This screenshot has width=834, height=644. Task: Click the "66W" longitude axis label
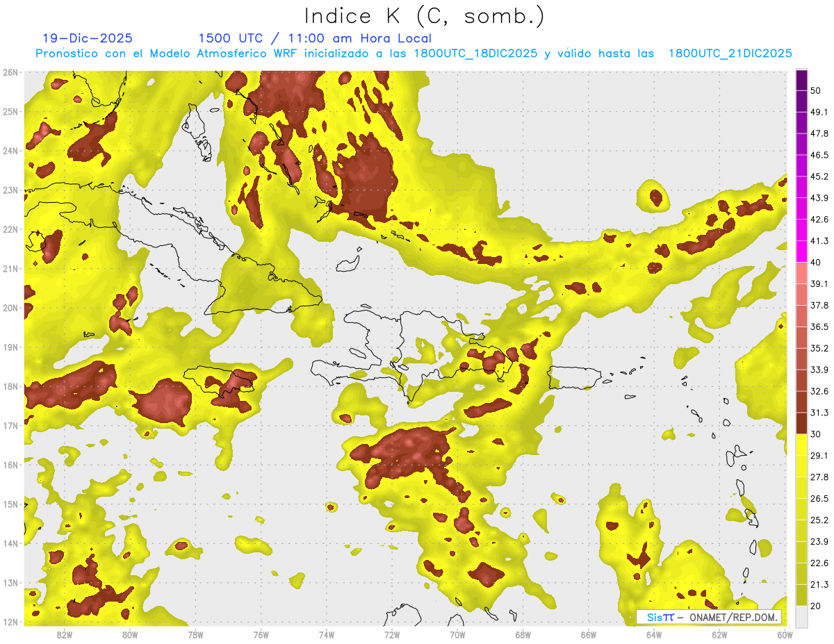click(589, 635)
